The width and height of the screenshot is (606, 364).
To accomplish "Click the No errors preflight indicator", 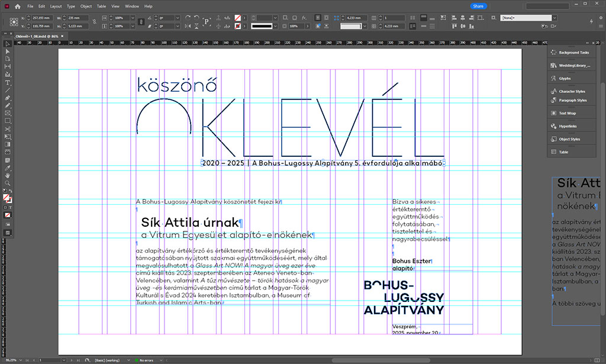I will point(144,360).
